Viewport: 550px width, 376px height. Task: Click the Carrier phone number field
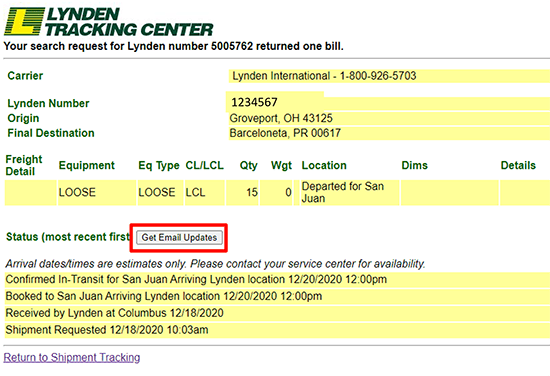pyautogui.click(x=389, y=76)
